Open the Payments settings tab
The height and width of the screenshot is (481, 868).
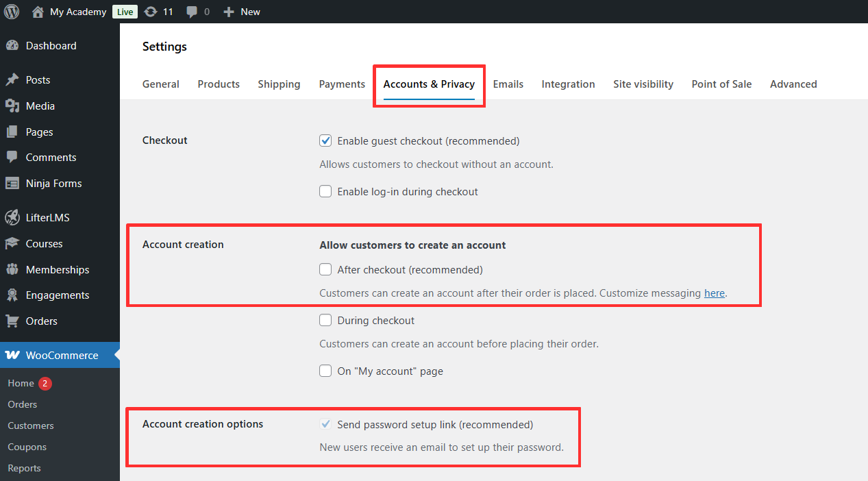coord(342,84)
